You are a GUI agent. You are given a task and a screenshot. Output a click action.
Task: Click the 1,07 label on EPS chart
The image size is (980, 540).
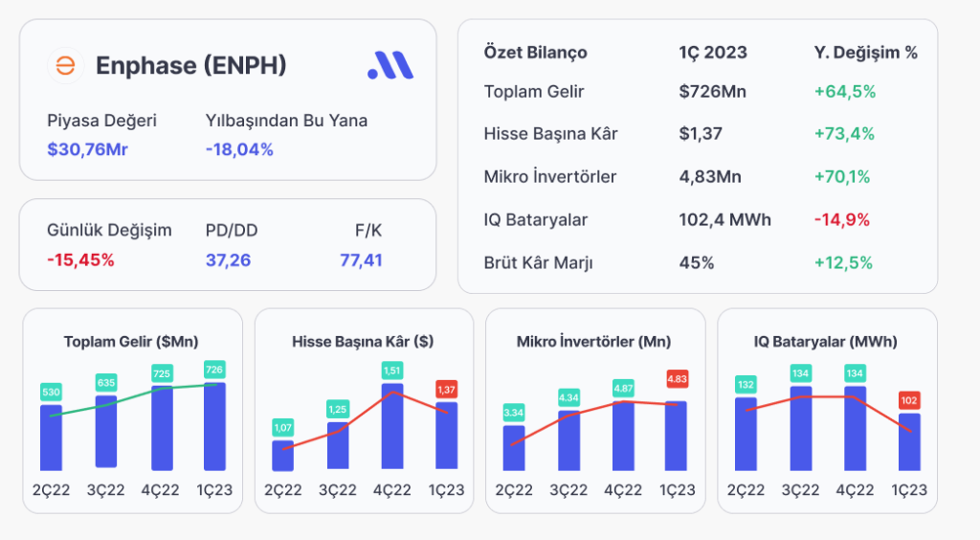pos(282,427)
